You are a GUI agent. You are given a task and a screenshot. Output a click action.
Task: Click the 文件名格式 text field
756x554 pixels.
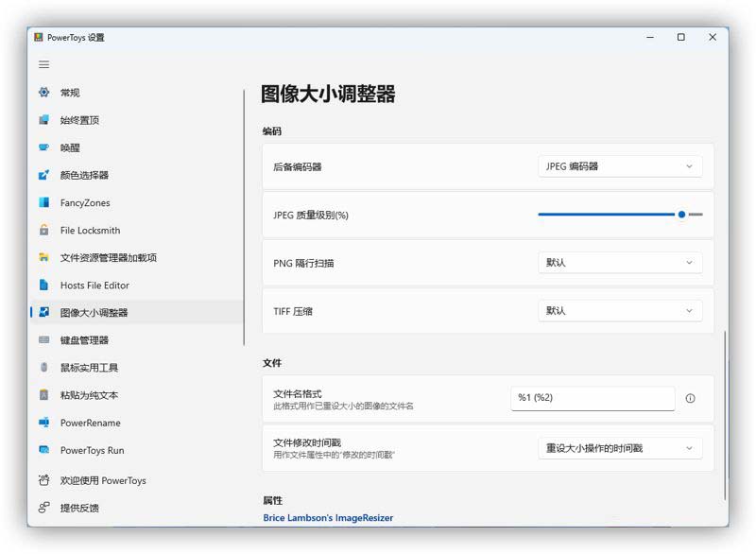click(593, 398)
